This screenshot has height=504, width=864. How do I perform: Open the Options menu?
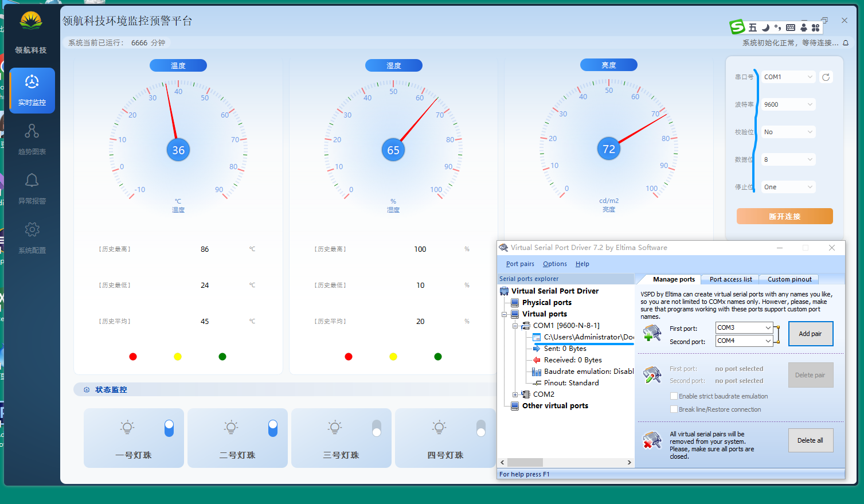point(555,264)
